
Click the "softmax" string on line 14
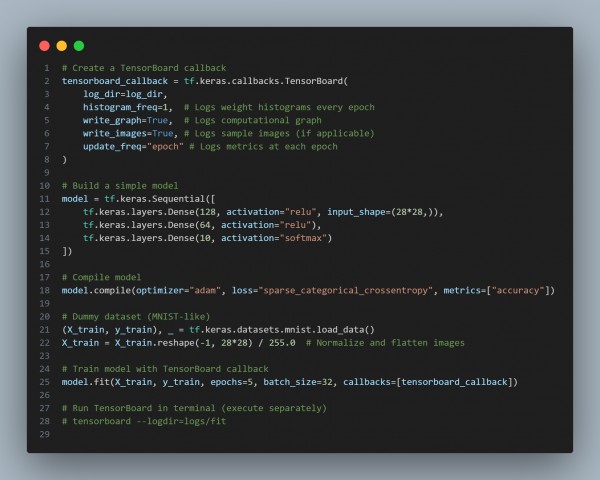(303, 238)
